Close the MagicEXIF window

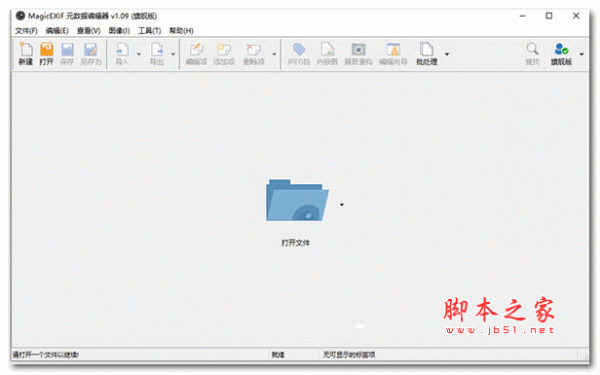(576, 16)
